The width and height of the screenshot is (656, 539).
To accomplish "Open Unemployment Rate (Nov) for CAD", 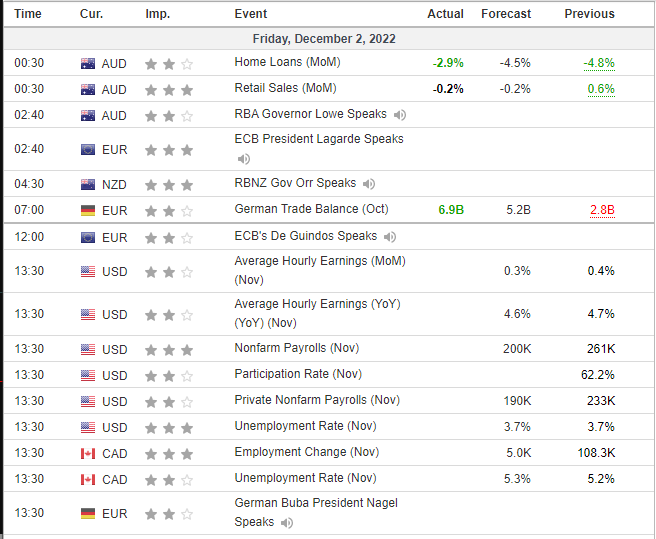I will click(305, 478).
